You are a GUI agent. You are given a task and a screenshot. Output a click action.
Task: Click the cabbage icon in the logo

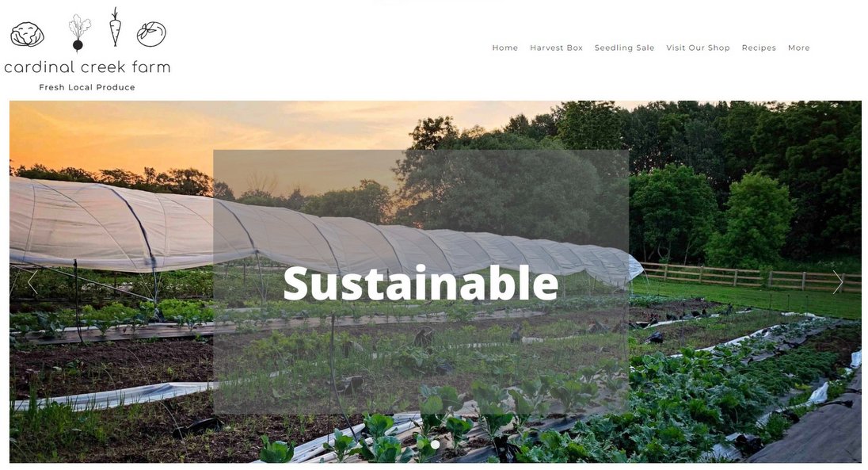[27, 34]
